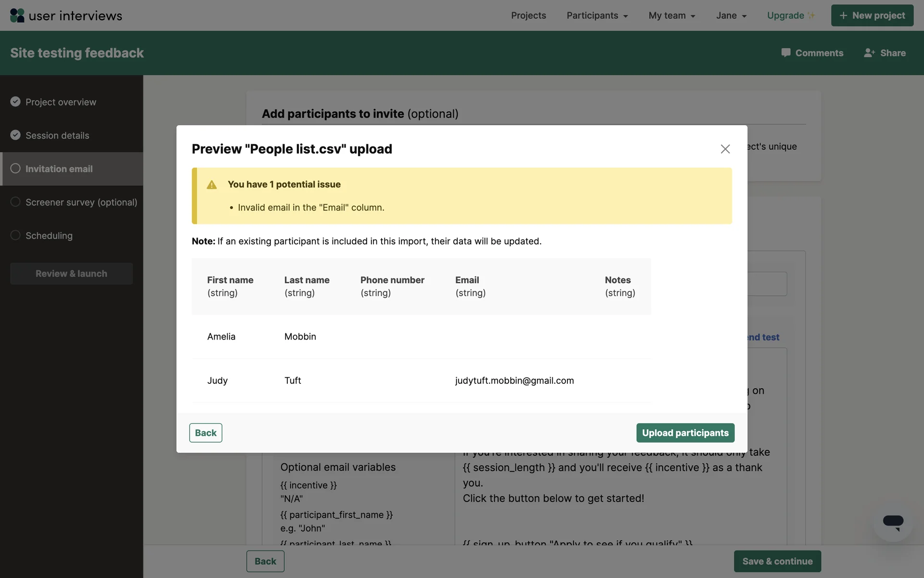The width and height of the screenshot is (924, 578).
Task: Click the Project overview checkmark icon
Action: tap(15, 102)
